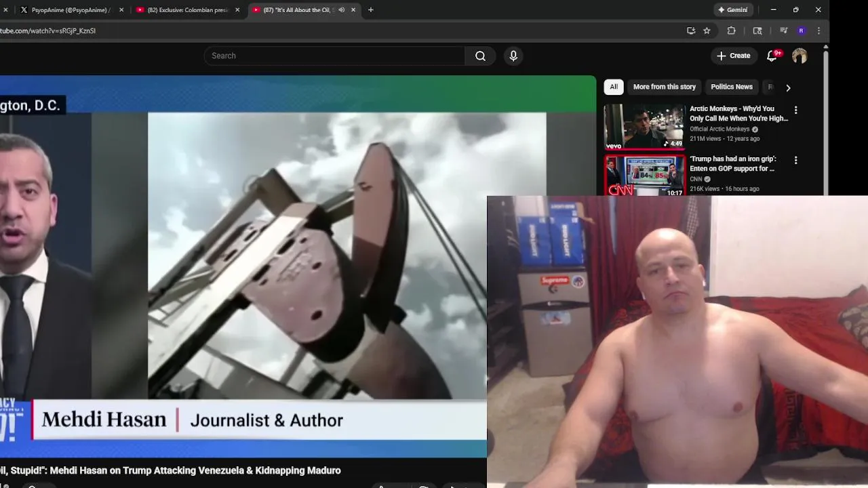The image size is (868, 488).
Task: Close the "It's All About the Oil" tab
Action: click(353, 10)
